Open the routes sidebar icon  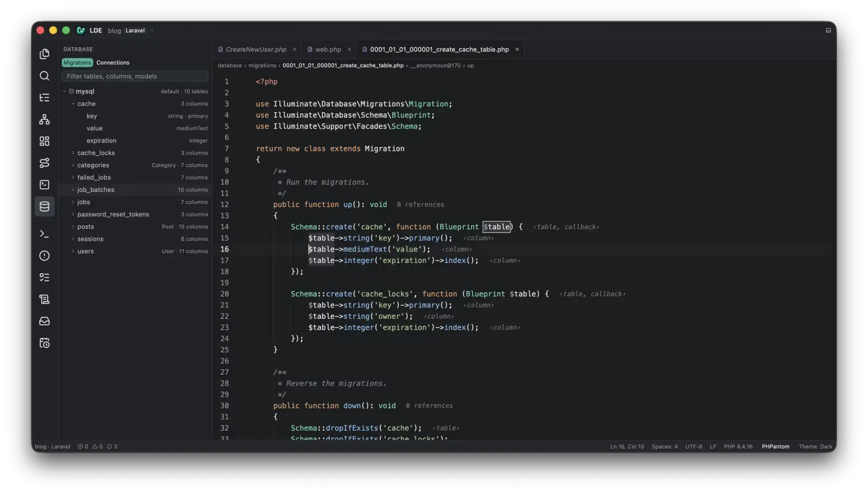coord(44,163)
